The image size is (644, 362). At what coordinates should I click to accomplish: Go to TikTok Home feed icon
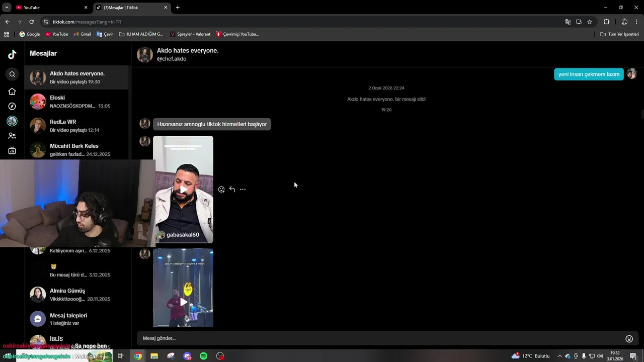click(12, 92)
